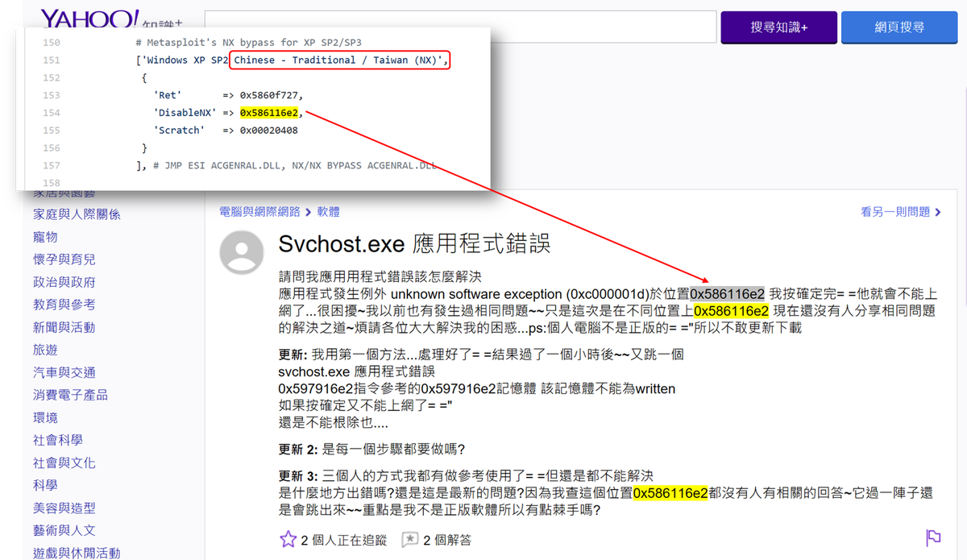Viewport: 967px width, 560px height.
Task: Open 旅遊 category in sidebar
Action: click(x=45, y=350)
